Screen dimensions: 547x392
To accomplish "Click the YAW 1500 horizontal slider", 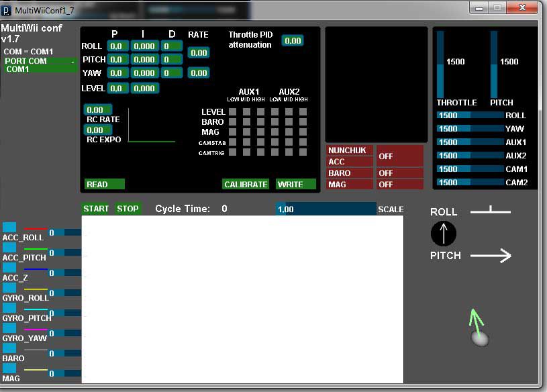I will (x=470, y=129).
